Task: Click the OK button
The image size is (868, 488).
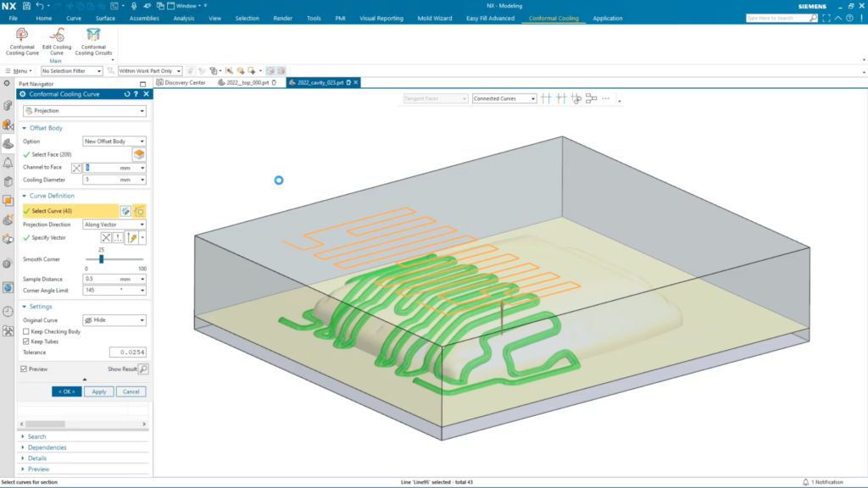Action: coord(66,391)
